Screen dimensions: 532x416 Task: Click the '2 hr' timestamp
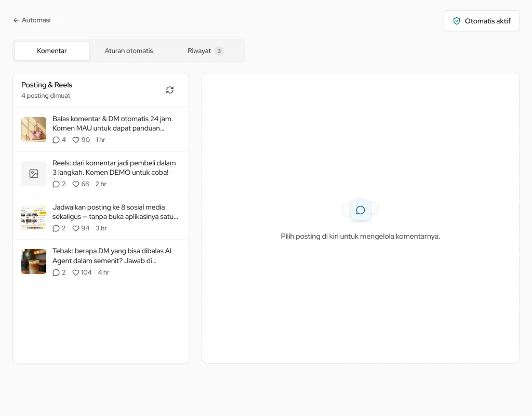pos(101,184)
